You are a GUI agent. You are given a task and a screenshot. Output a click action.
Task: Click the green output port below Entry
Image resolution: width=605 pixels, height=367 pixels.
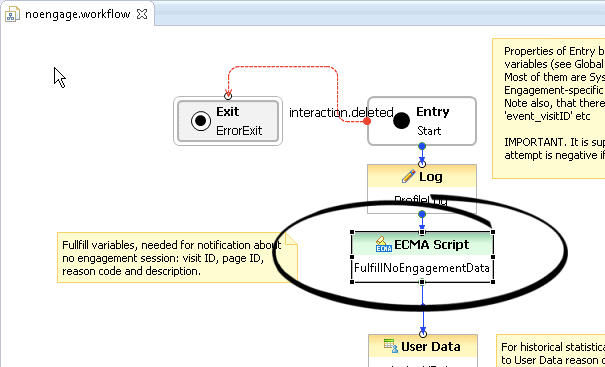click(x=422, y=146)
